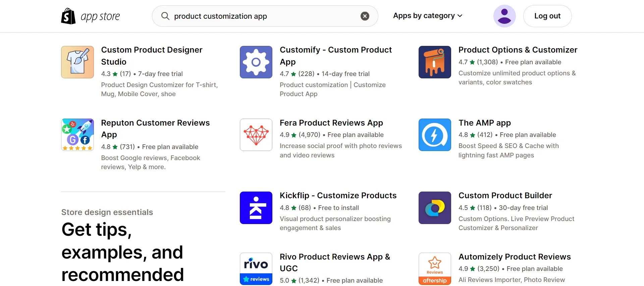This screenshot has width=644, height=286.
Task: Expand the Apps by category dropdown
Action: coord(427,16)
